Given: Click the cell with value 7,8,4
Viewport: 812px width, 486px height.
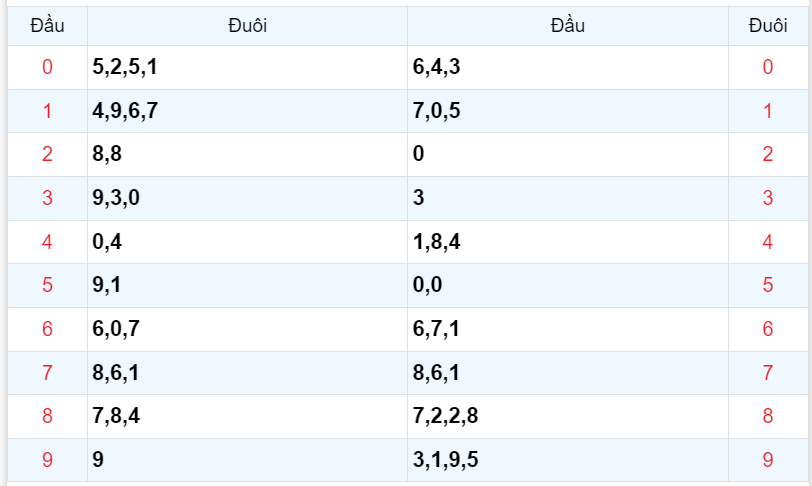Looking at the screenshot, I should pyautogui.click(x=116, y=416).
